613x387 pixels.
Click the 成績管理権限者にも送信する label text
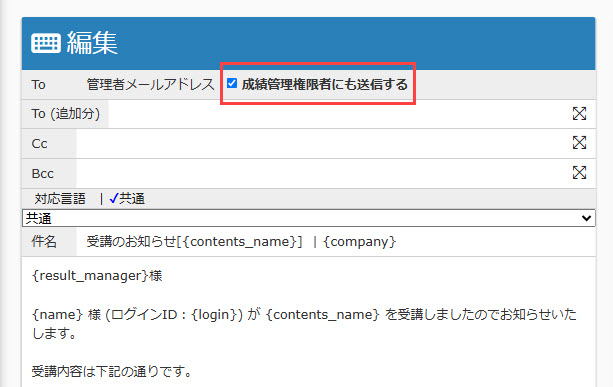click(x=324, y=84)
